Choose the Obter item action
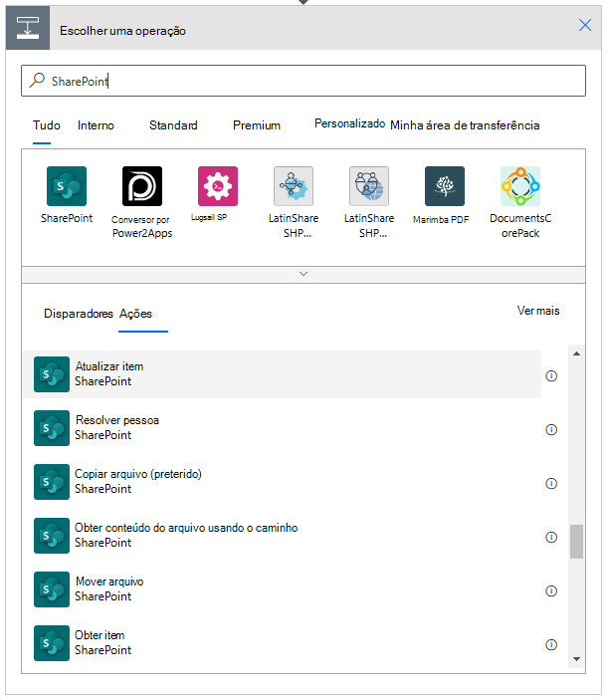The height and width of the screenshot is (700, 607). tap(282, 643)
